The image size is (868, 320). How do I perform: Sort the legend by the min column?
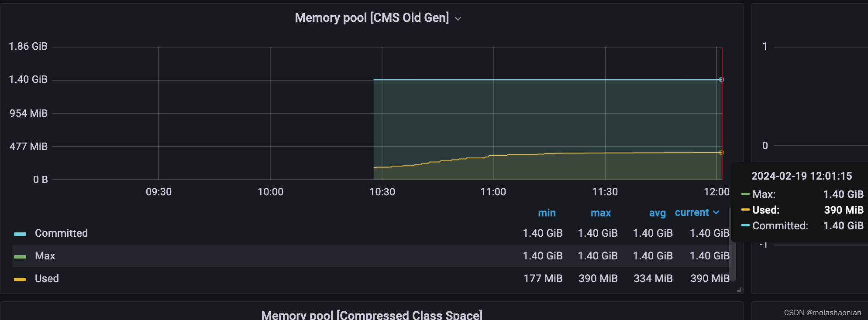(547, 213)
